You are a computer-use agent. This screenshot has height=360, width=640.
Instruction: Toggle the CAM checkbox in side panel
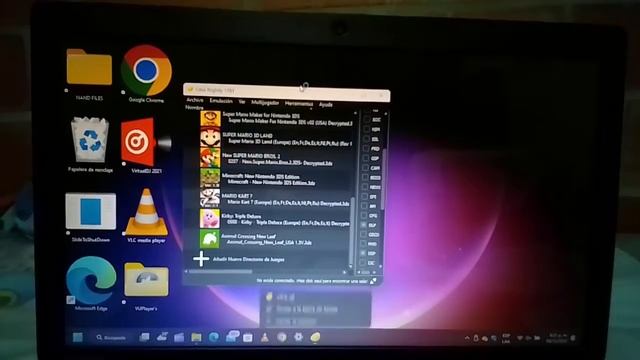[365, 168]
